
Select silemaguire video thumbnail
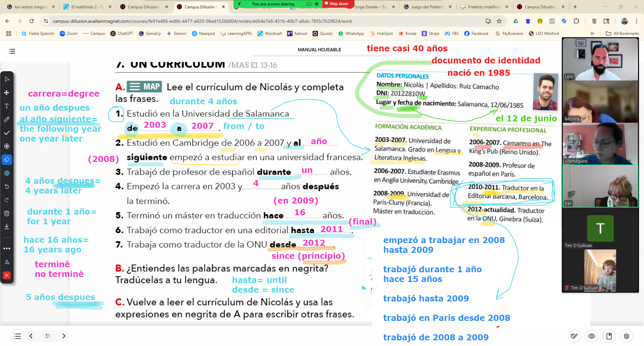600,143
